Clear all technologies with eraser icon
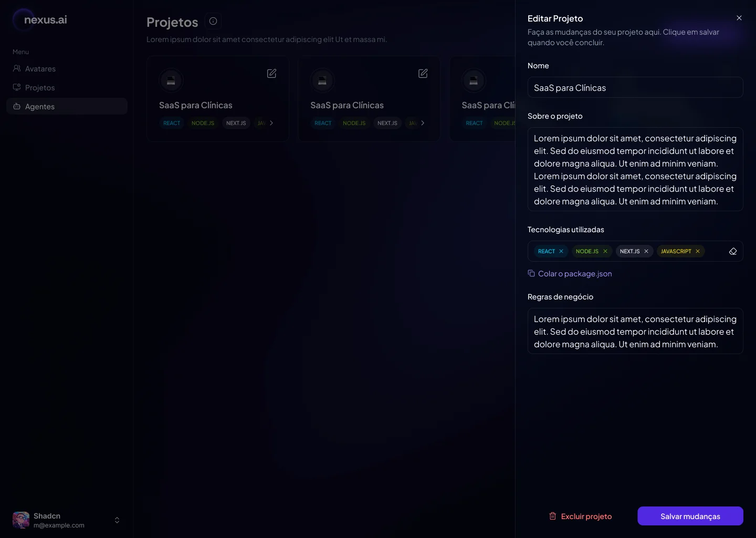 pyautogui.click(x=733, y=251)
